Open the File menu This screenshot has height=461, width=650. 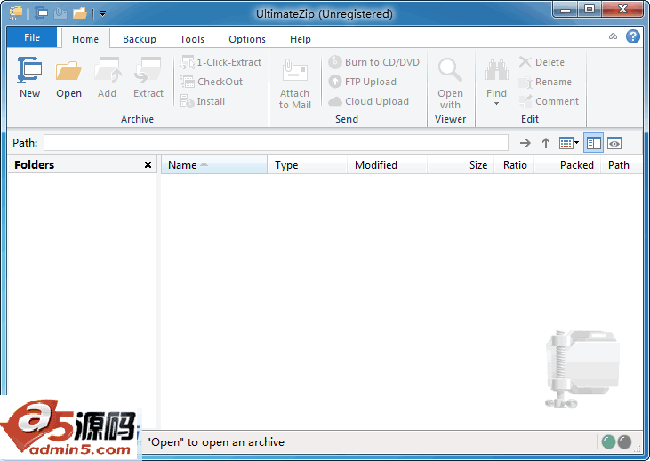pos(32,38)
